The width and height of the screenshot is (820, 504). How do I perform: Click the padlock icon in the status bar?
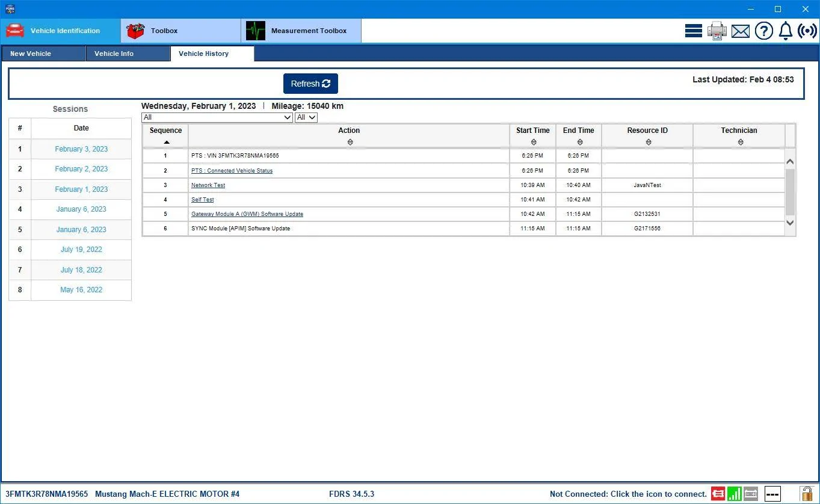pyautogui.click(x=806, y=494)
